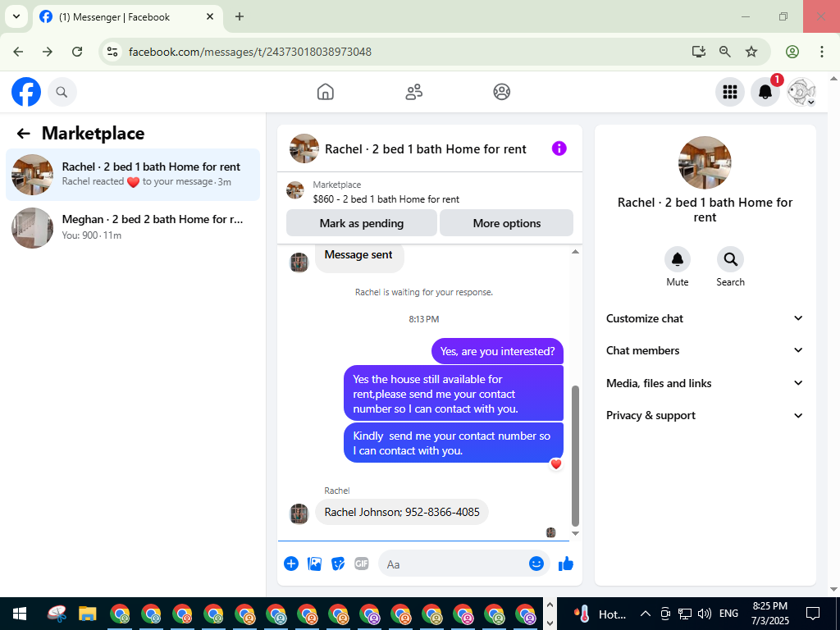Expand Media, files and links section
This screenshot has height=630, width=840.
tap(705, 383)
